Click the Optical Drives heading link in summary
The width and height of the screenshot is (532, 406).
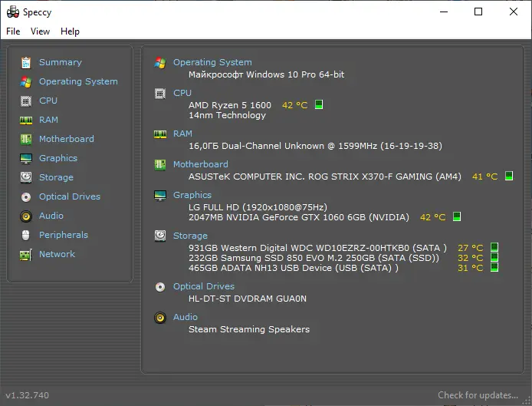click(204, 286)
